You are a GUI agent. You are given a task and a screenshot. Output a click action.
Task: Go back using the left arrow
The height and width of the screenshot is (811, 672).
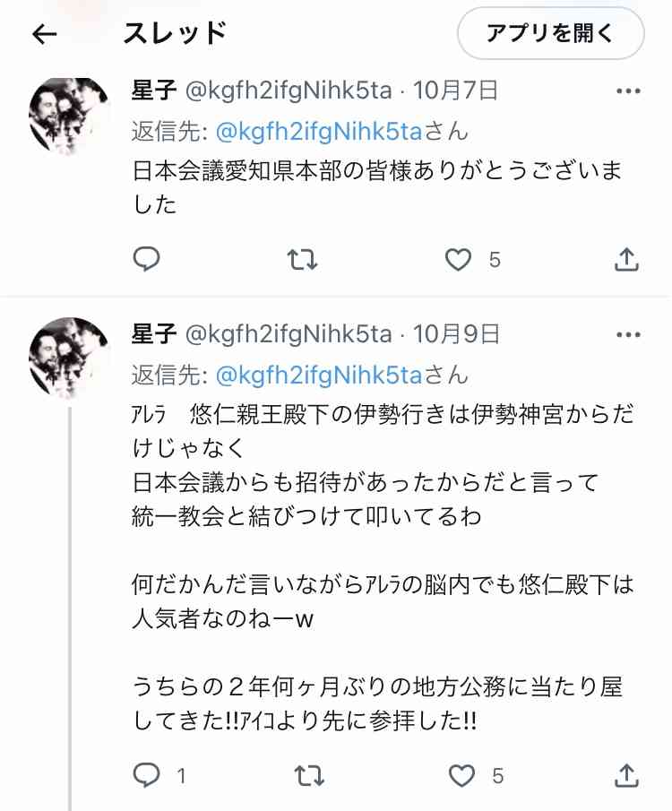(x=45, y=34)
